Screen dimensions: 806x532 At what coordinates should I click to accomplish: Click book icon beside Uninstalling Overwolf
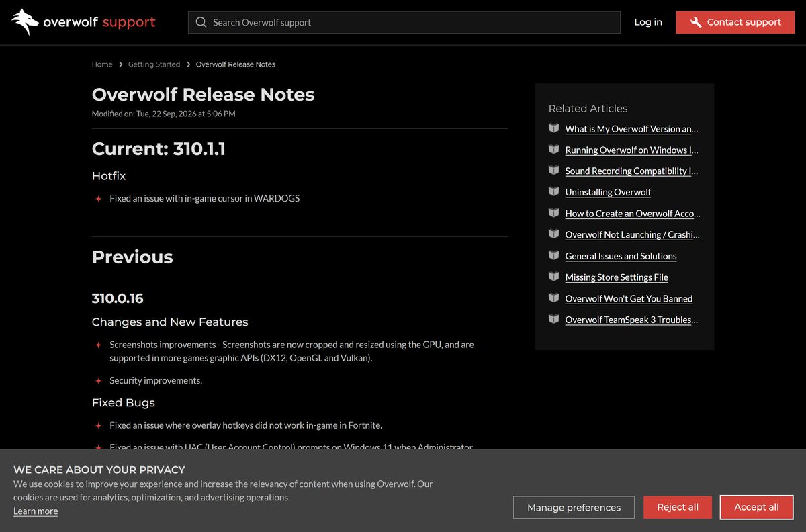(553, 191)
